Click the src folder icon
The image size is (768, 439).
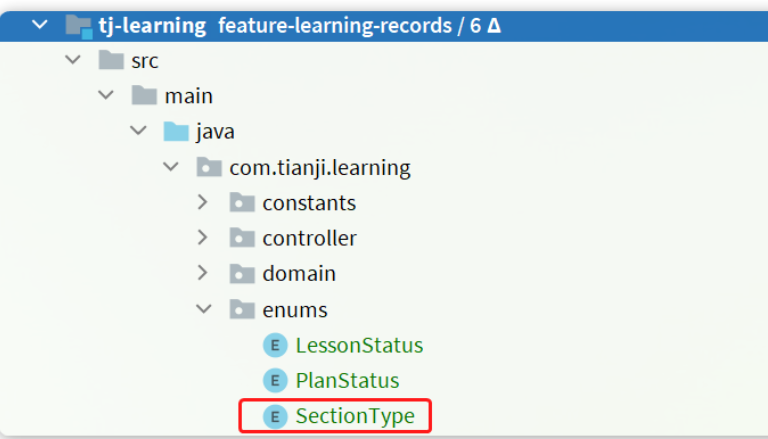tap(111, 61)
